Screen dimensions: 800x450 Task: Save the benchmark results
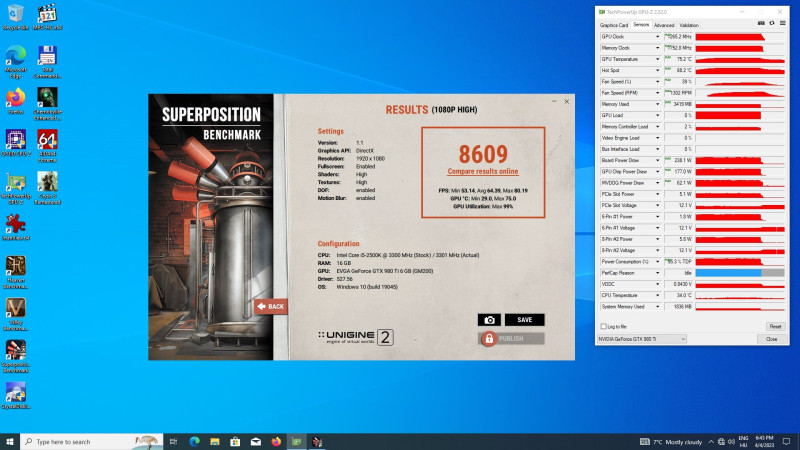click(x=524, y=320)
